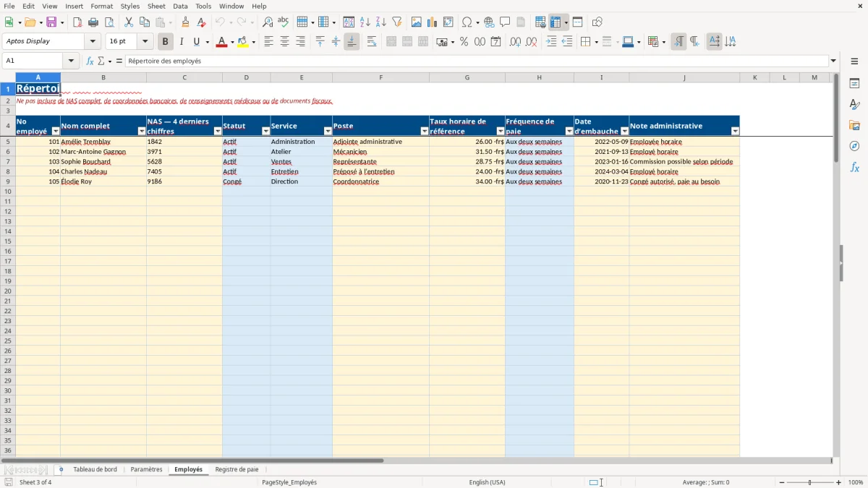The image size is (868, 488).
Task: Sort ascending A to Z
Action: pos(365,22)
